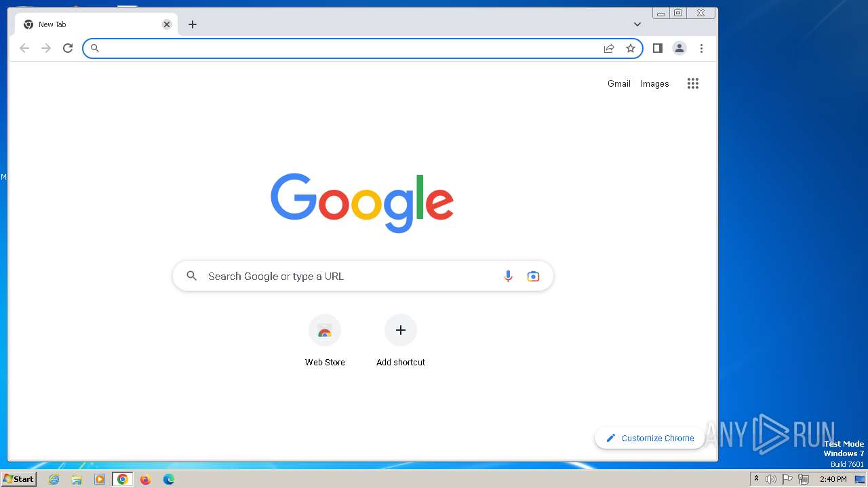Click the Google logo

click(x=362, y=203)
